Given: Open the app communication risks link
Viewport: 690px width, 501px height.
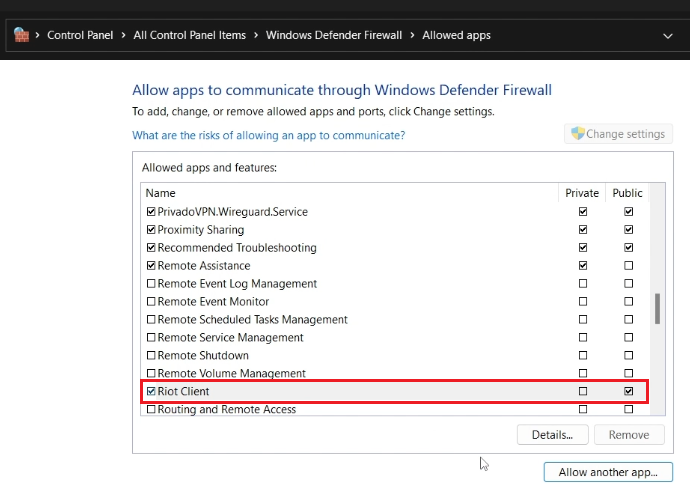Looking at the screenshot, I should pyautogui.click(x=268, y=135).
